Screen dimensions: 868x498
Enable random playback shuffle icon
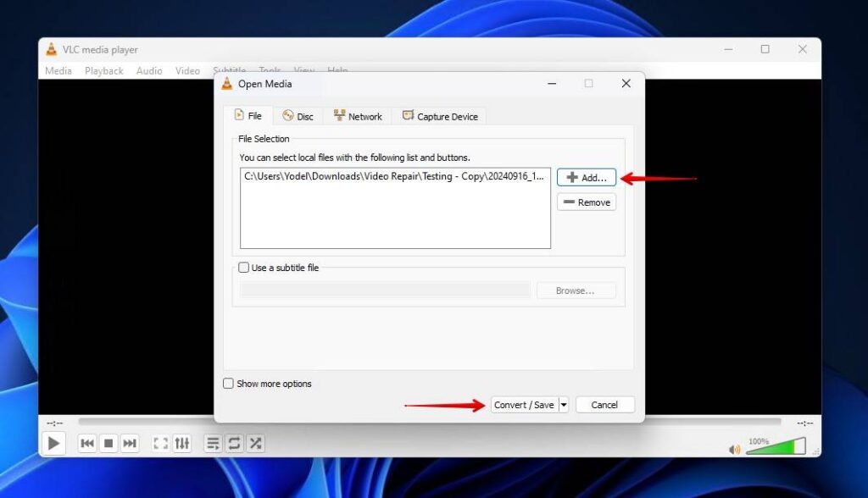pyautogui.click(x=256, y=442)
